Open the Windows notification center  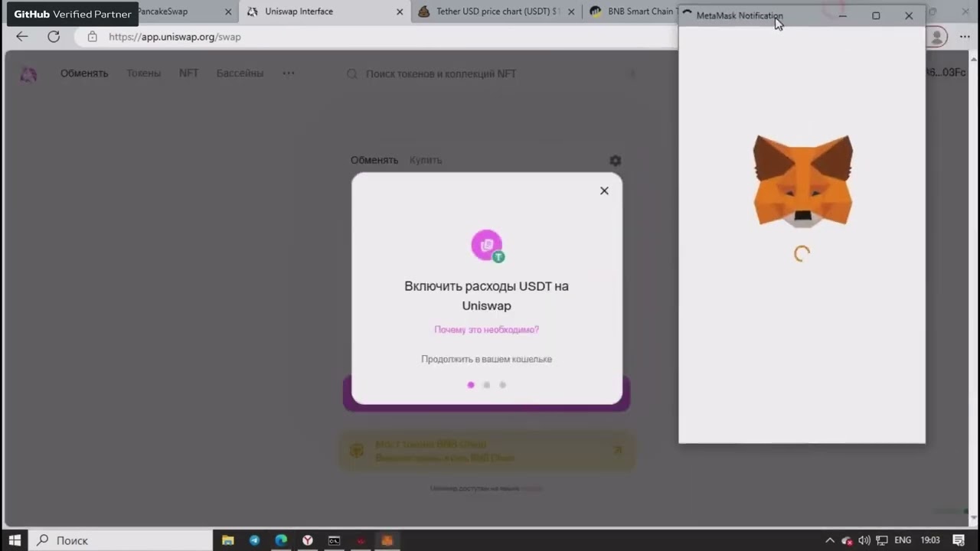959,540
